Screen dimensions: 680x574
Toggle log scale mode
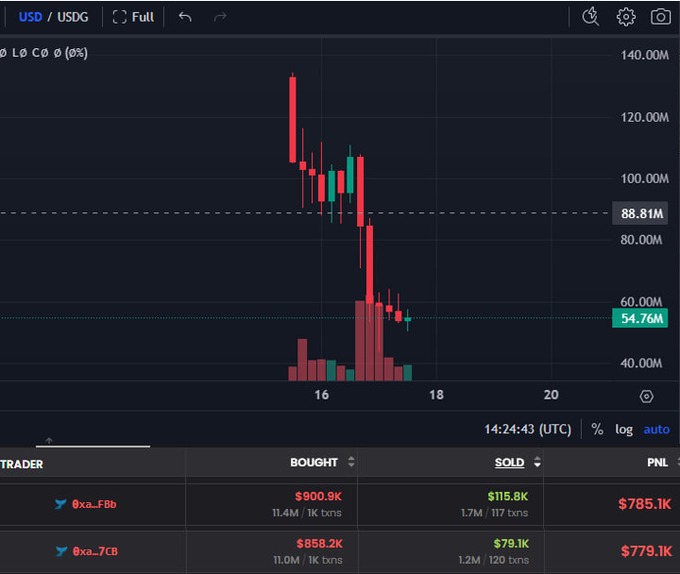(624, 429)
